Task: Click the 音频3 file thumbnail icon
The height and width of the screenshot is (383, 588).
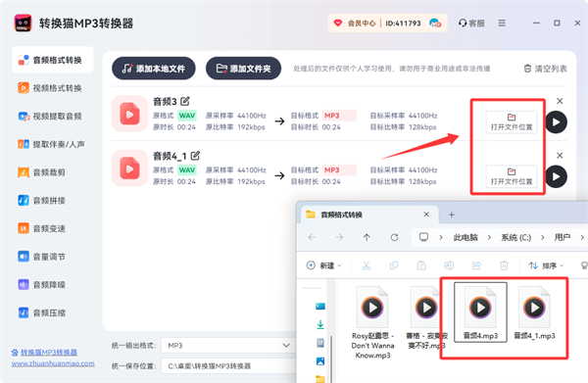Action: point(129,114)
